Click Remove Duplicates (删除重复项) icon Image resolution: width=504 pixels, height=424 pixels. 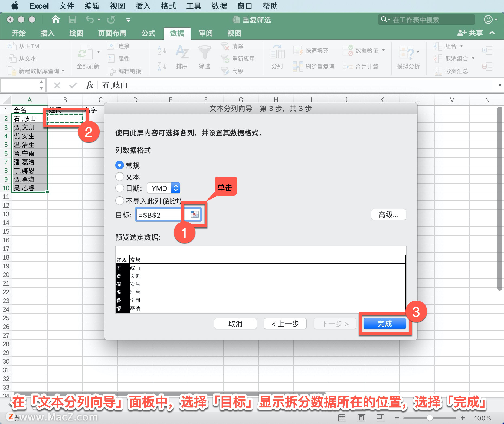(298, 67)
